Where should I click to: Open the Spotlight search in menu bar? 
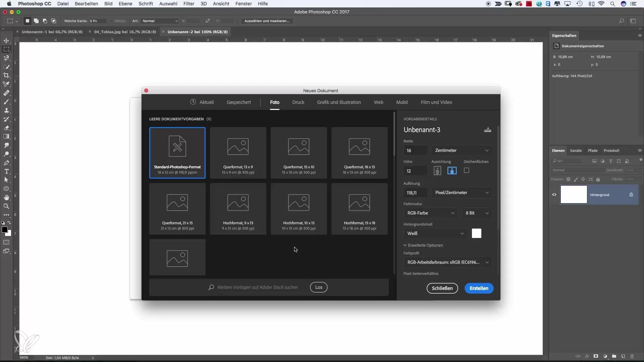(612, 4)
